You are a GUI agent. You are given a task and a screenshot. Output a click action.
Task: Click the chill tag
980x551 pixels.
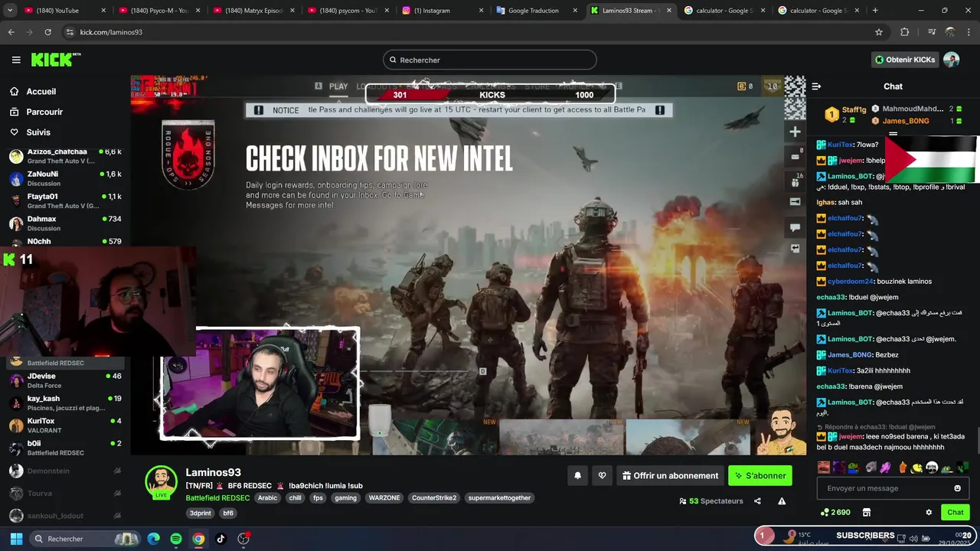tap(295, 497)
